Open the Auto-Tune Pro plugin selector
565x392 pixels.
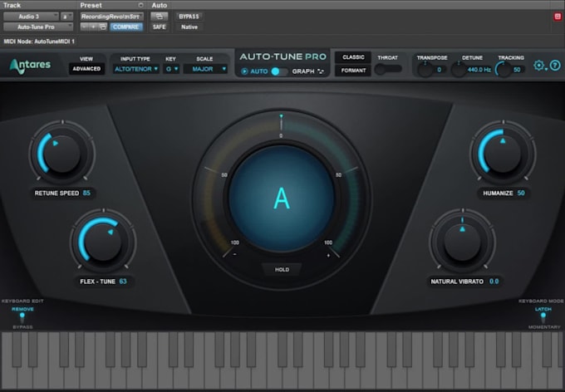point(38,27)
